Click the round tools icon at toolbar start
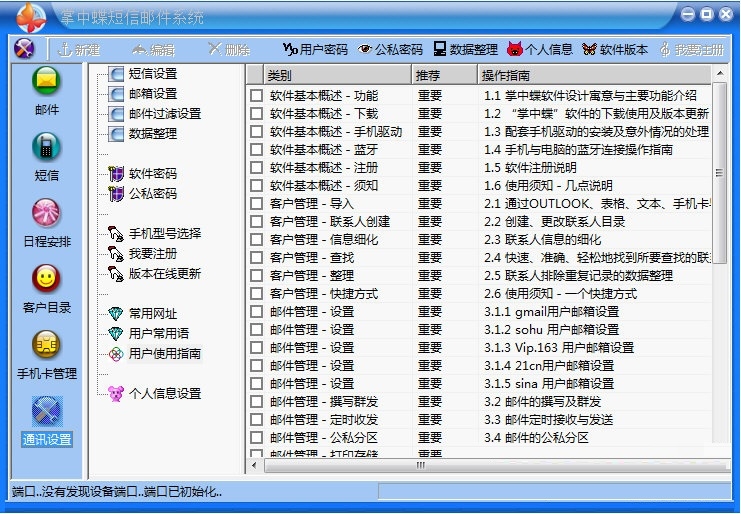 point(24,49)
